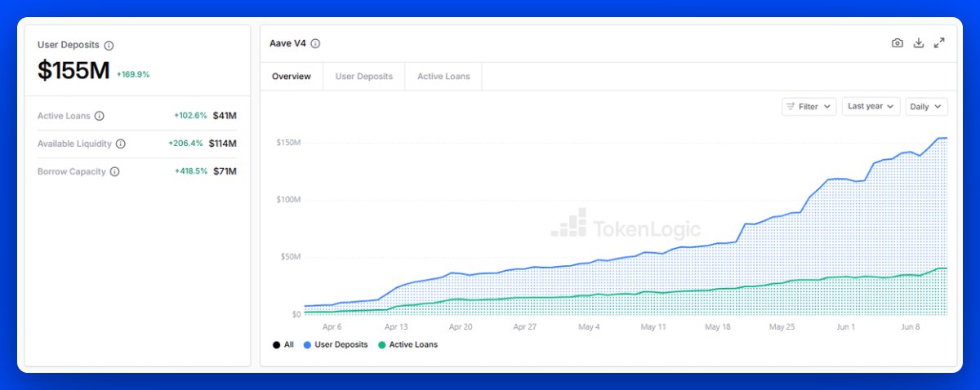Click the $50M axis label

click(292, 257)
